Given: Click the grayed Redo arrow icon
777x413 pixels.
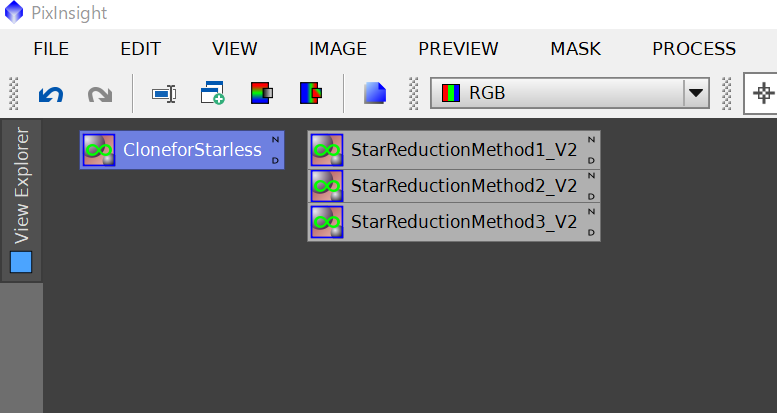Looking at the screenshot, I should (x=100, y=94).
